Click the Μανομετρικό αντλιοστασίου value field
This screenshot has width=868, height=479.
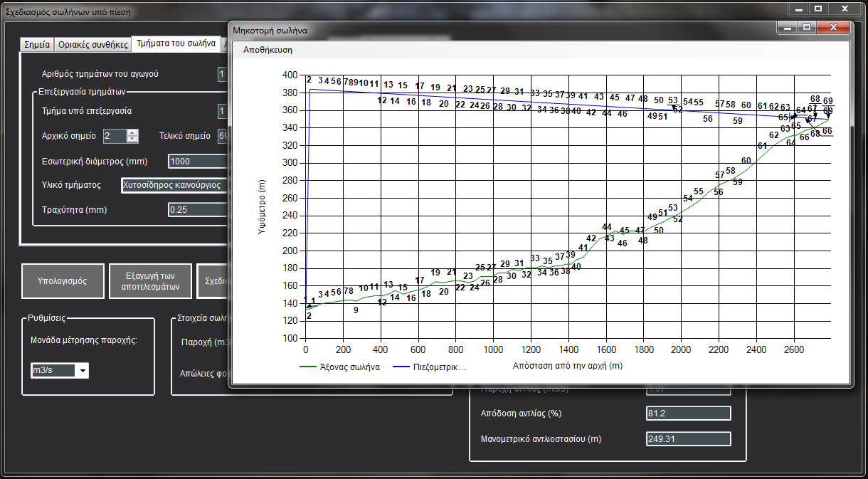[x=688, y=439]
